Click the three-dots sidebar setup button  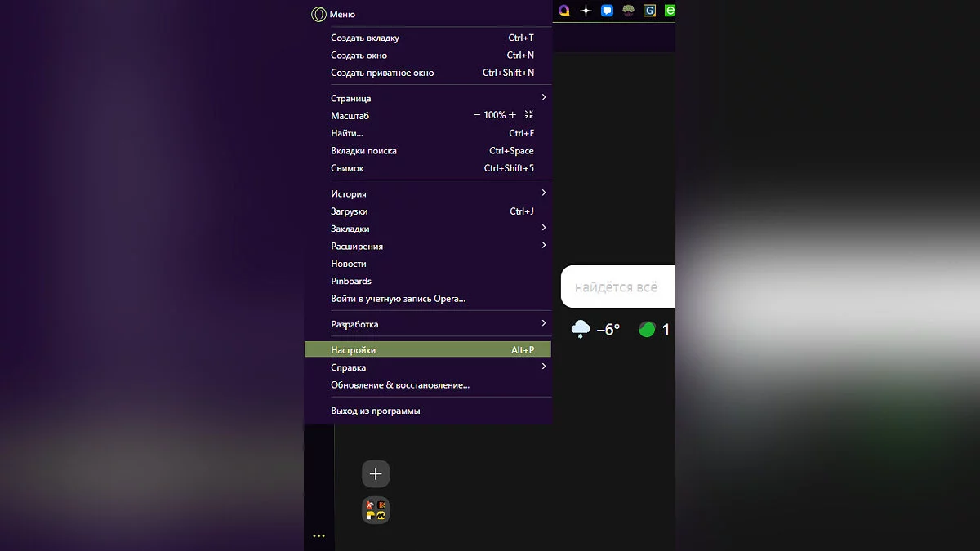[318, 536]
